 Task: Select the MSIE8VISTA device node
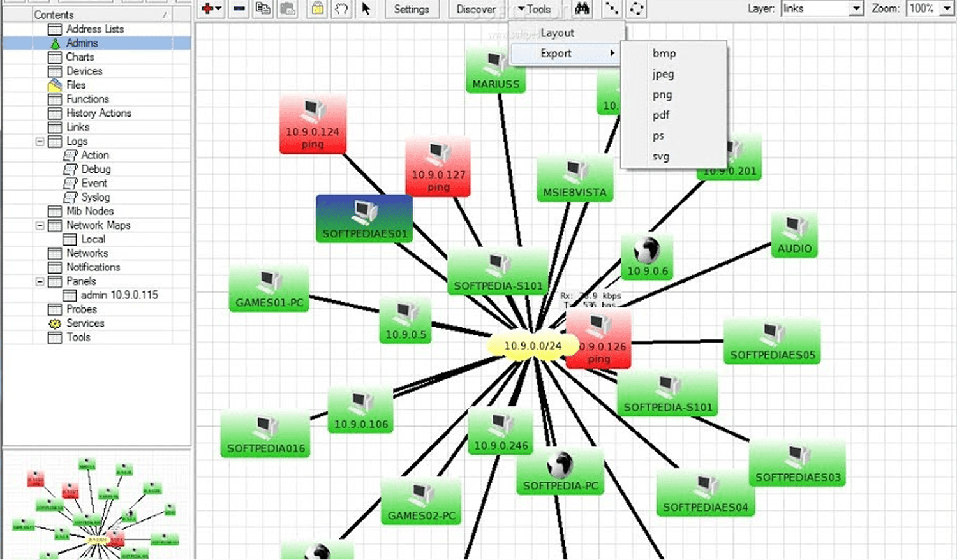click(575, 179)
